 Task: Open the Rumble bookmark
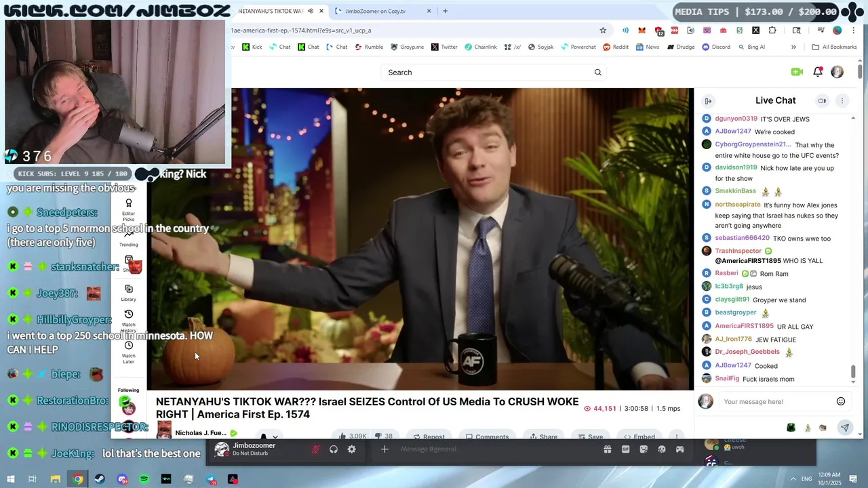click(369, 47)
